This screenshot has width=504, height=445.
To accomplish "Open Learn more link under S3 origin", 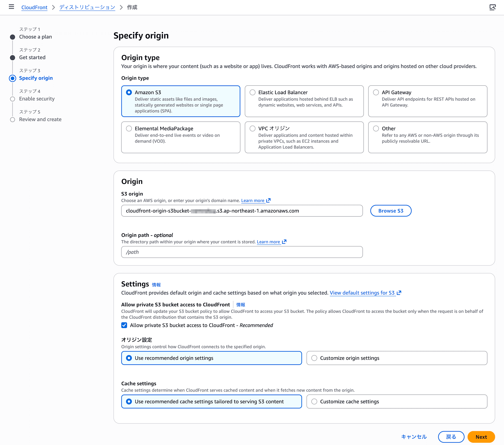I will (x=253, y=200).
